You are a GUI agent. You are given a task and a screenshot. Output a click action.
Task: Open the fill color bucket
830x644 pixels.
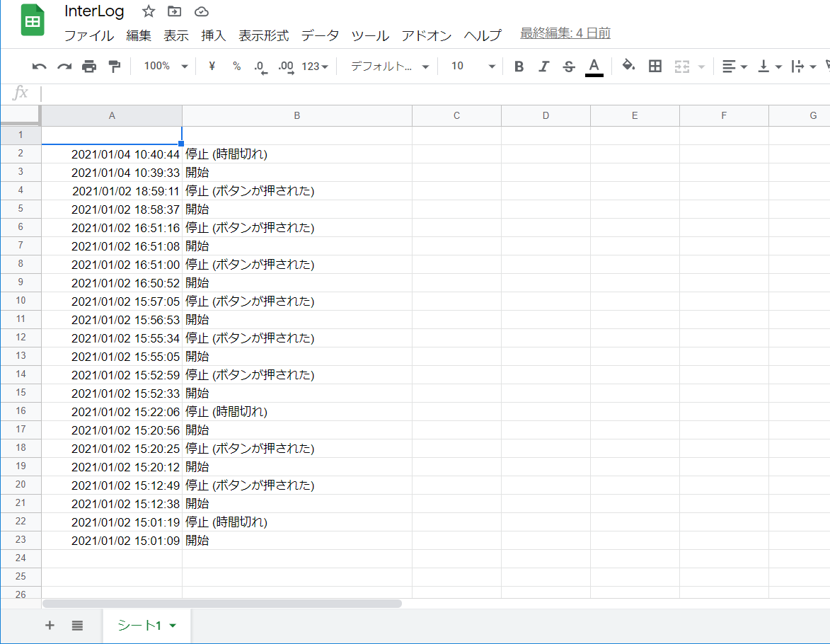628,66
